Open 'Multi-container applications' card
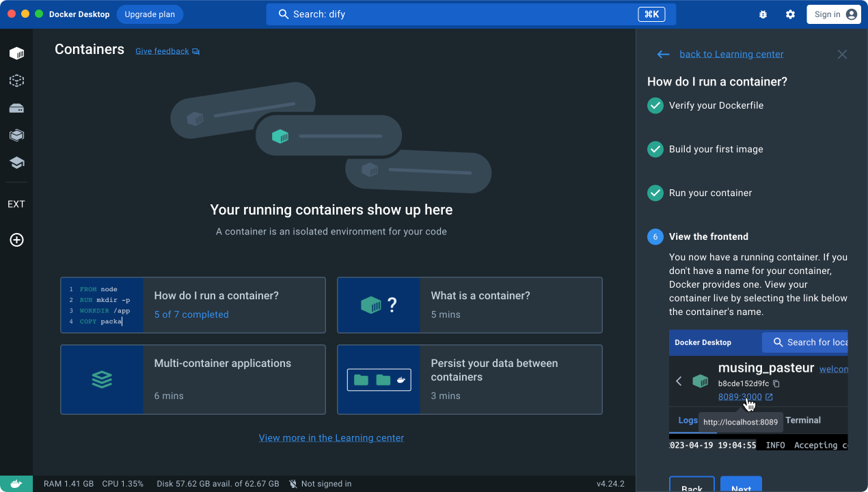Screen dimensions: 868x492 click(x=193, y=379)
